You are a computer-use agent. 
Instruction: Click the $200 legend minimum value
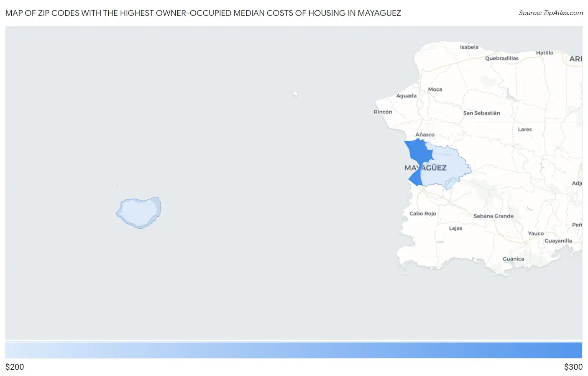click(x=15, y=367)
